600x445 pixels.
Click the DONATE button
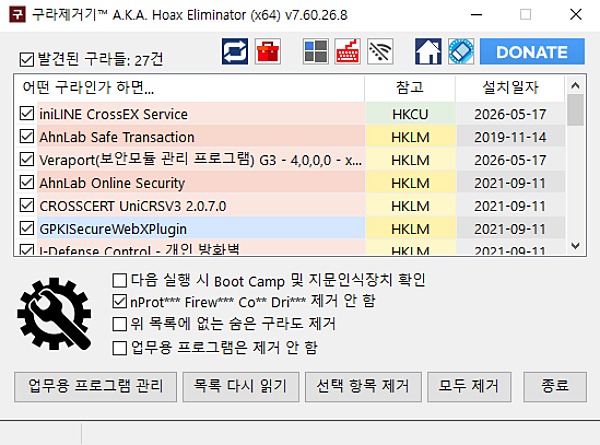click(x=532, y=51)
